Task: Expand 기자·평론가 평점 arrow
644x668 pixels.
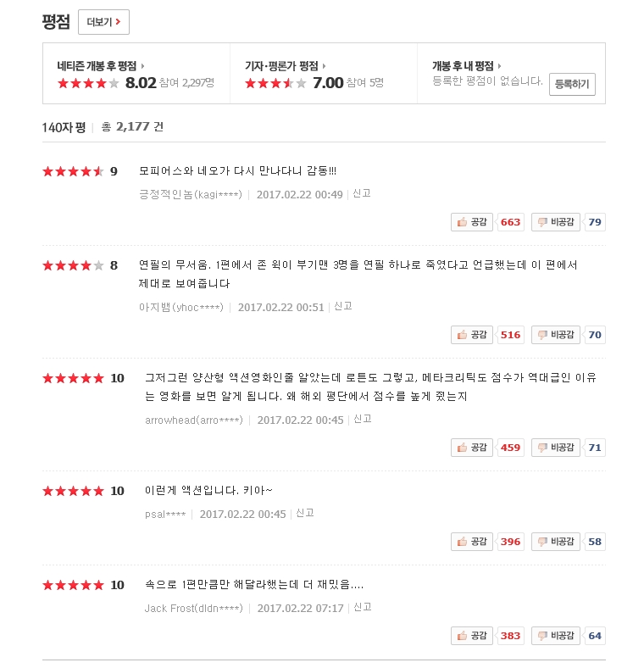Action: click(x=285, y=66)
